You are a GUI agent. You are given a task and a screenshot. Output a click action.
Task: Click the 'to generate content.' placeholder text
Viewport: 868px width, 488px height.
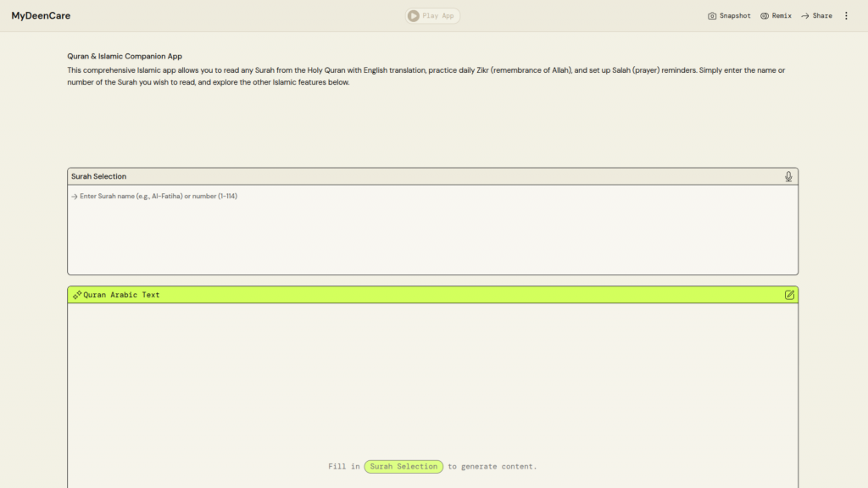coord(492,467)
